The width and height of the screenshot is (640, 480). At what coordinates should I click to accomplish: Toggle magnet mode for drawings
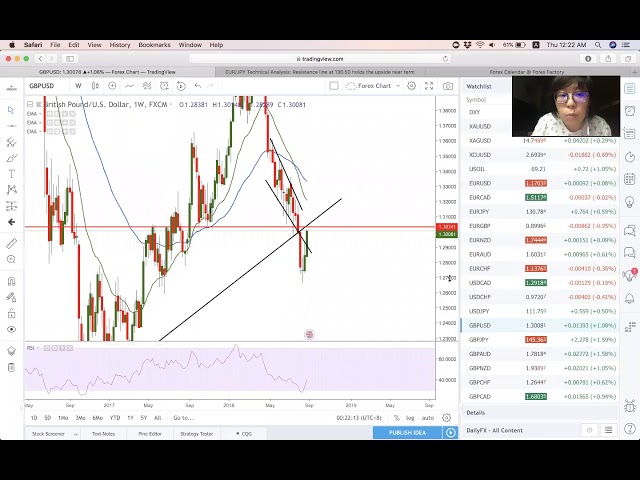pos(11,281)
